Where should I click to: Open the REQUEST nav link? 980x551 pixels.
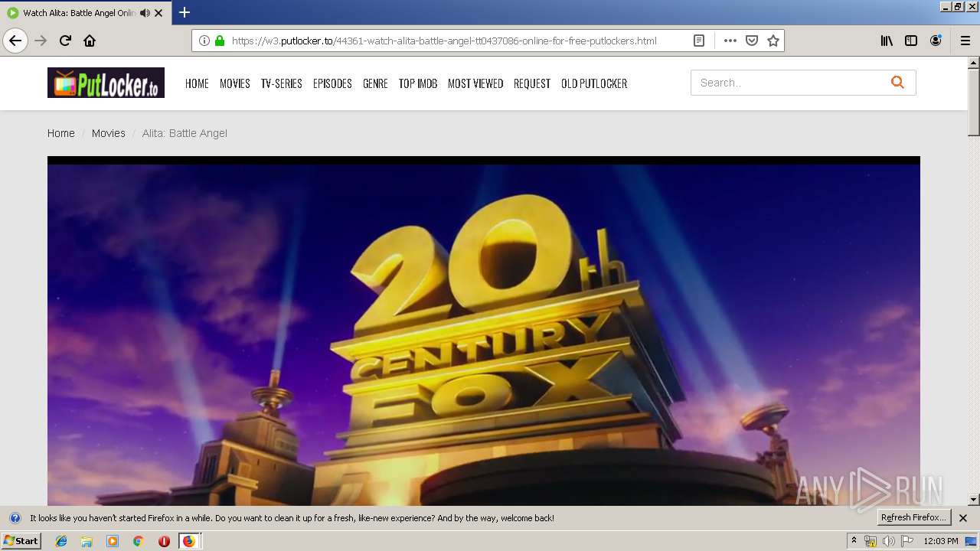click(532, 83)
